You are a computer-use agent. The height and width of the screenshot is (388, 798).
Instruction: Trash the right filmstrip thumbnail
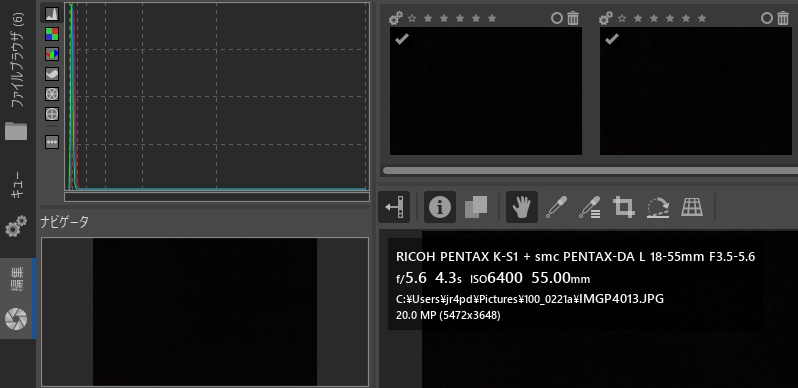pos(783,18)
